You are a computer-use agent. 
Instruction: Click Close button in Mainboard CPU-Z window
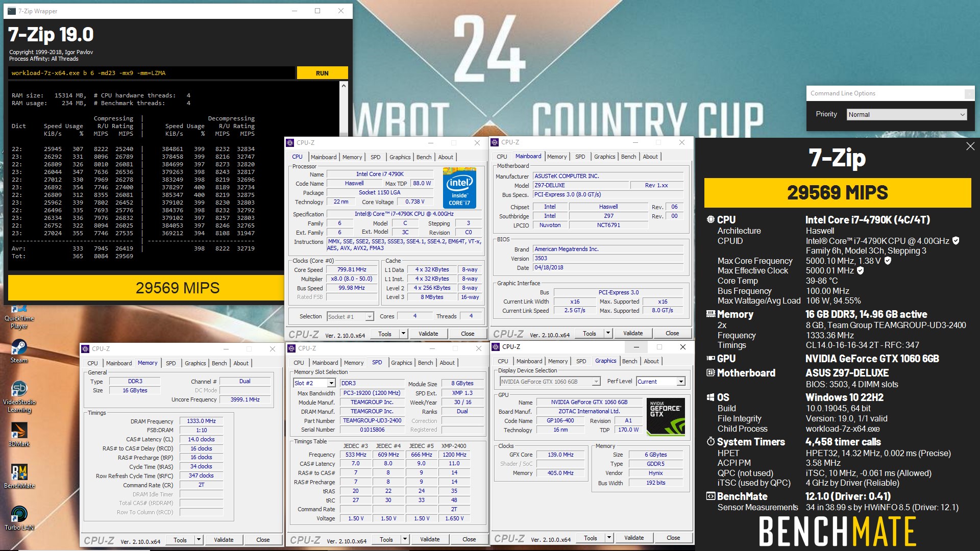[x=672, y=333]
